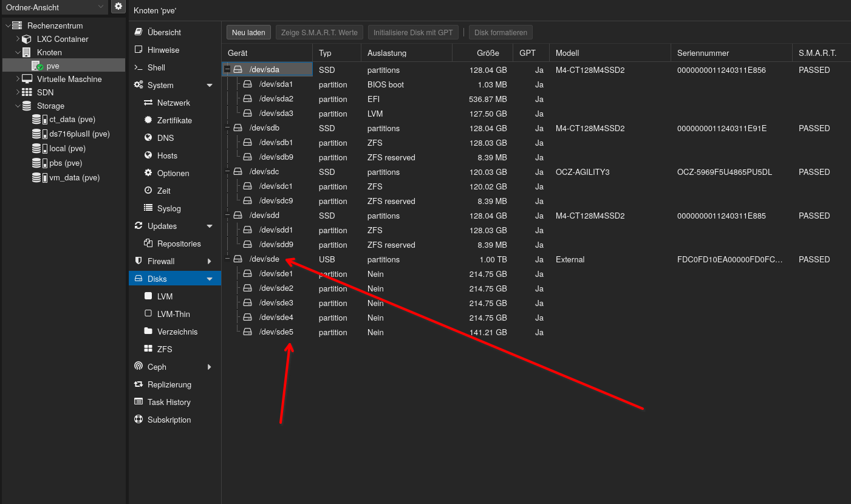
Task: Click the Virtuelle Maschine monitor icon
Action: point(27,79)
